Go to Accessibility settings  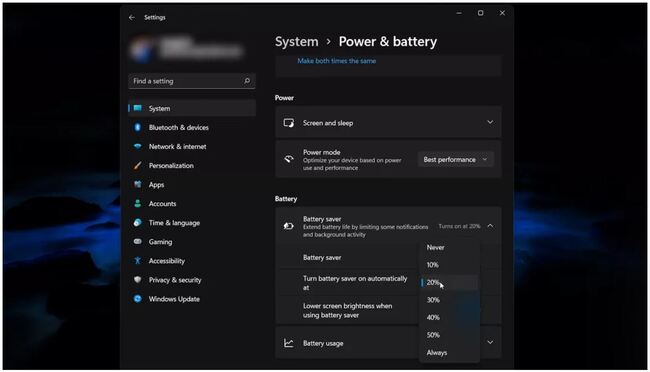coord(192,261)
